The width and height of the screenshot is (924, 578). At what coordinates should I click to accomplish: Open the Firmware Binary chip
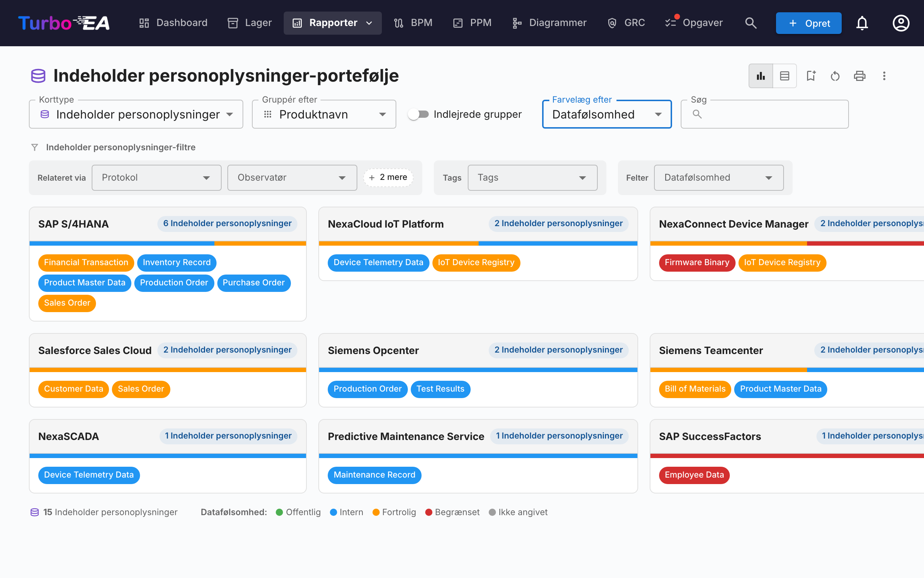point(697,263)
